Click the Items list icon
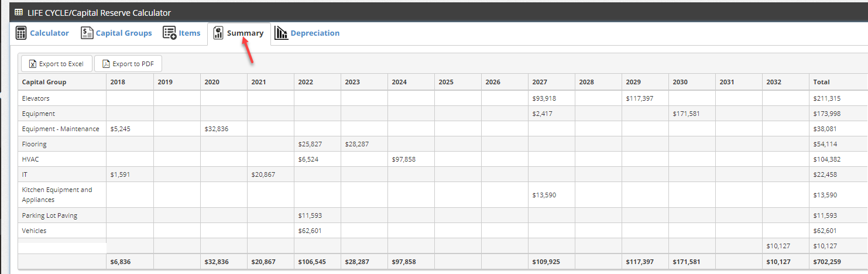The image size is (868, 274). click(x=170, y=33)
